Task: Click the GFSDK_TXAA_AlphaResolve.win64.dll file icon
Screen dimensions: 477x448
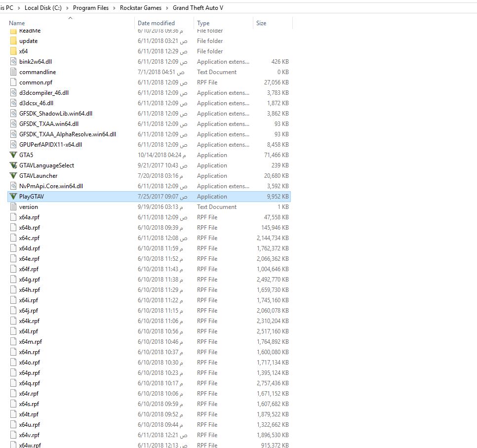Action: coord(13,134)
